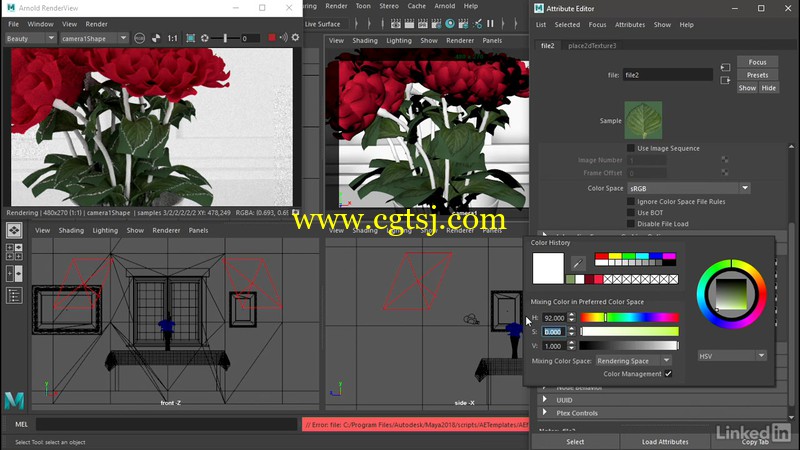Toggle crop region icon in RenderView
This screenshot has width=800, height=450.
190,38
